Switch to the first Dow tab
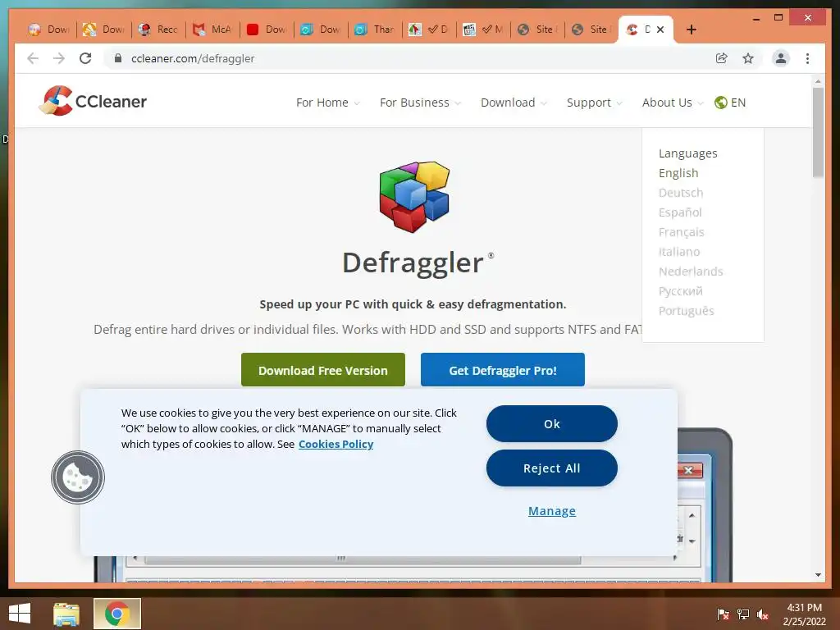 [49, 30]
